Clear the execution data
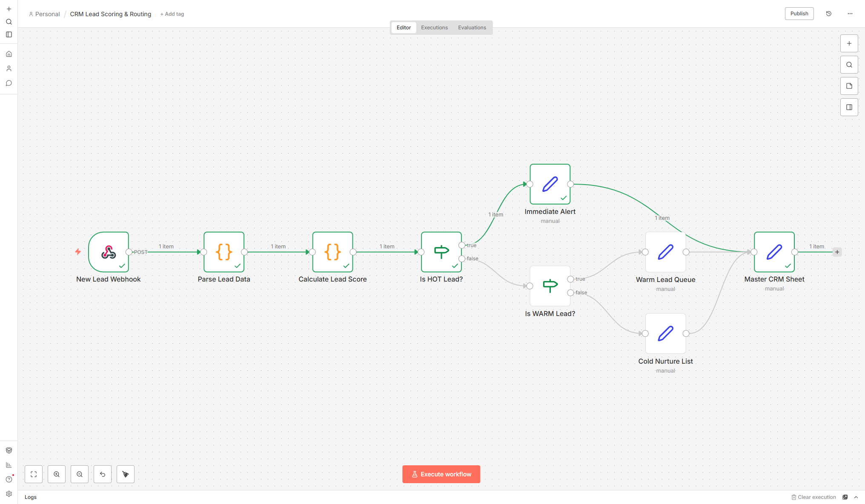865x504 pixels. [813, 497]
